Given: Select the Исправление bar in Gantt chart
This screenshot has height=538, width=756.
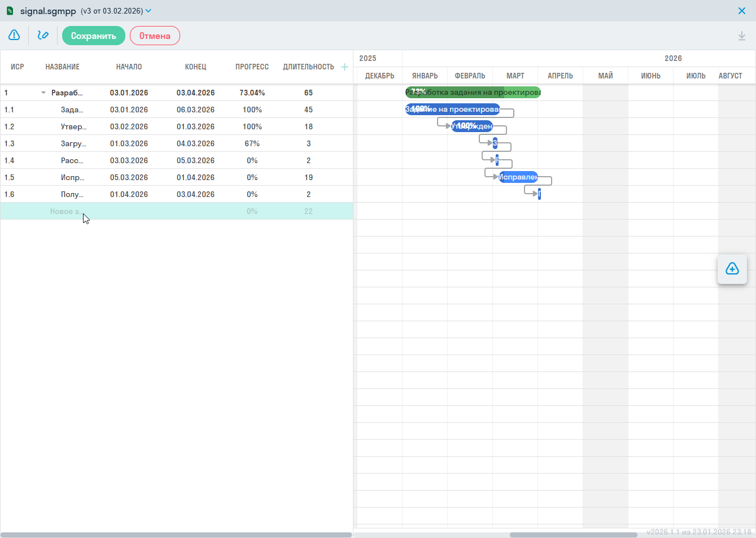Looking at the screenshot, I should tap(518, 177).
